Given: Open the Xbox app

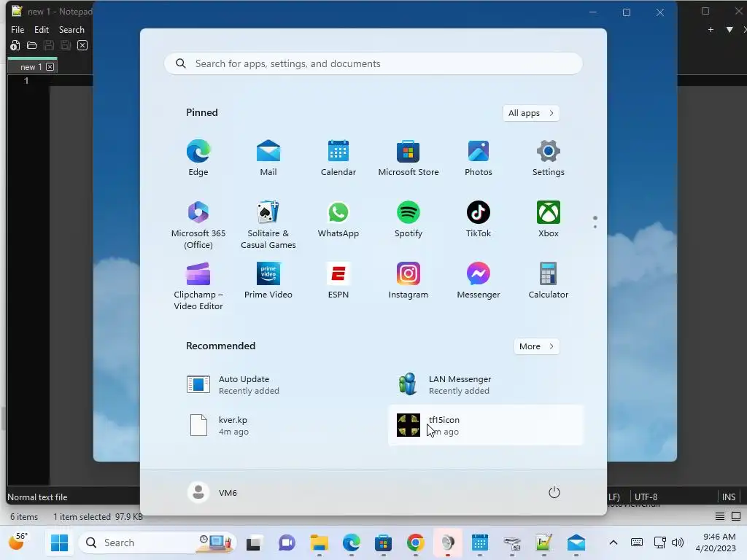Looking at the screenshot, I should coord(549,219).
